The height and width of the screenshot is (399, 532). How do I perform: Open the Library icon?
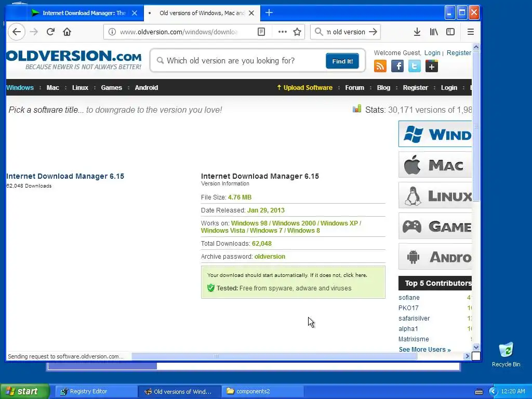coord(434,32)
